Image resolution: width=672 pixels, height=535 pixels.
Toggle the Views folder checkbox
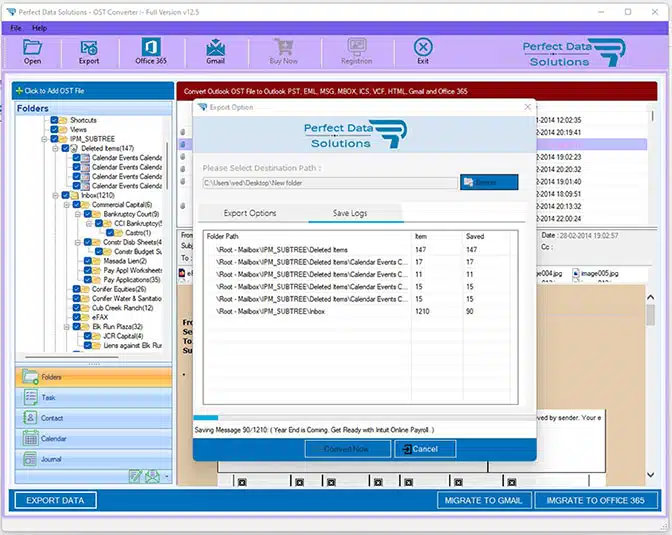pyautogui.click(x=54, y=129)
